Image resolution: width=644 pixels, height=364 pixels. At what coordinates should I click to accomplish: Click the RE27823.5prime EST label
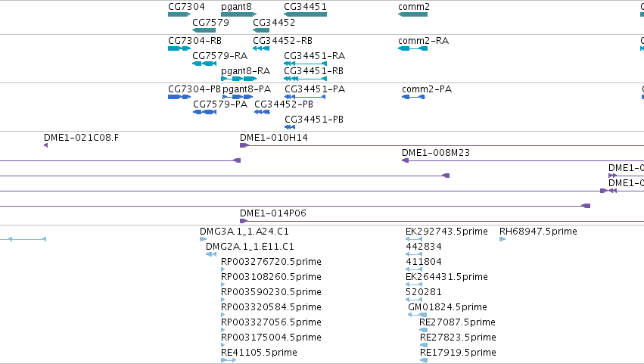[459, 338]
